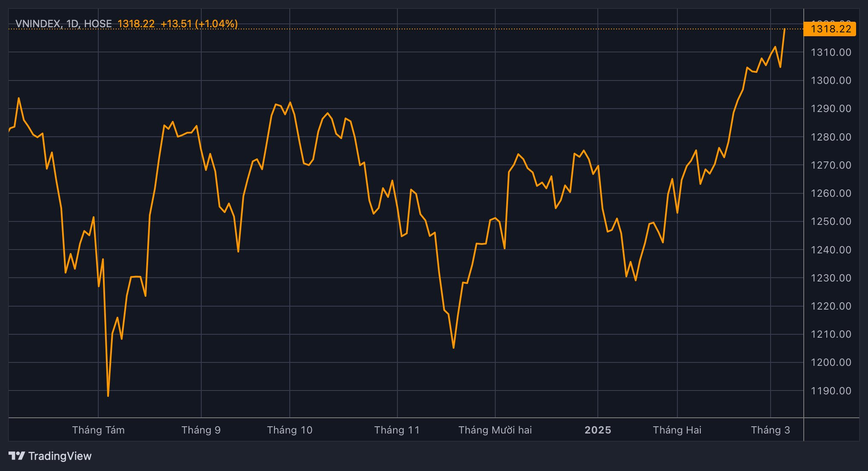Click the 1240.00 price axis label

click(x=831, y=250)
